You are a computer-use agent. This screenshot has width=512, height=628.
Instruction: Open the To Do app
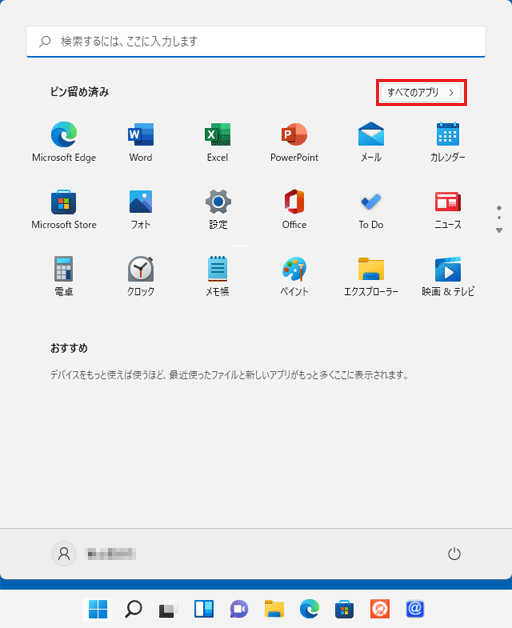tap(371, 209)
